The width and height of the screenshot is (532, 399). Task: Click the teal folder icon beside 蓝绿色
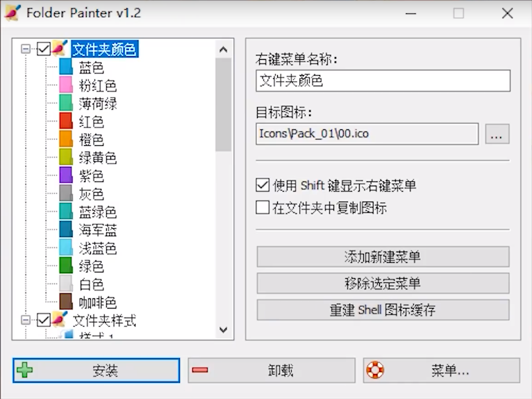pyautogui.click(x=66, y=212)
